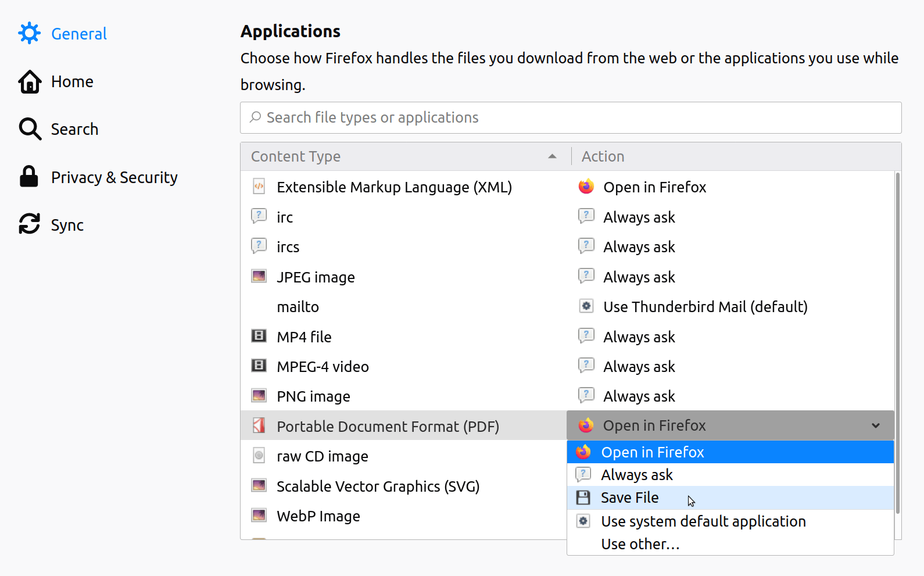Click the General gear icon in sidebar
Image resolution: width=924 pixels, height=576 pixels.
[x=29, y=34]
